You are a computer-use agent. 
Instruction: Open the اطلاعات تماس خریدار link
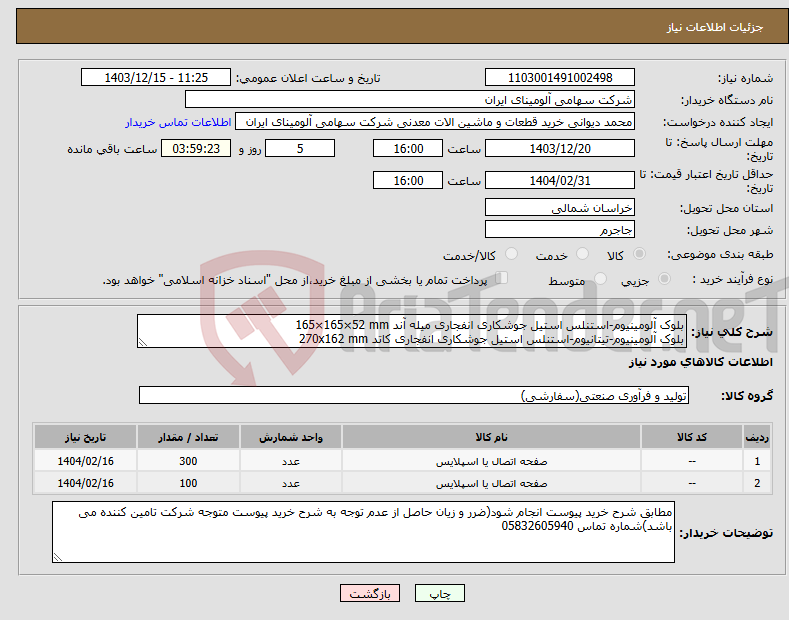click(178, 122)
